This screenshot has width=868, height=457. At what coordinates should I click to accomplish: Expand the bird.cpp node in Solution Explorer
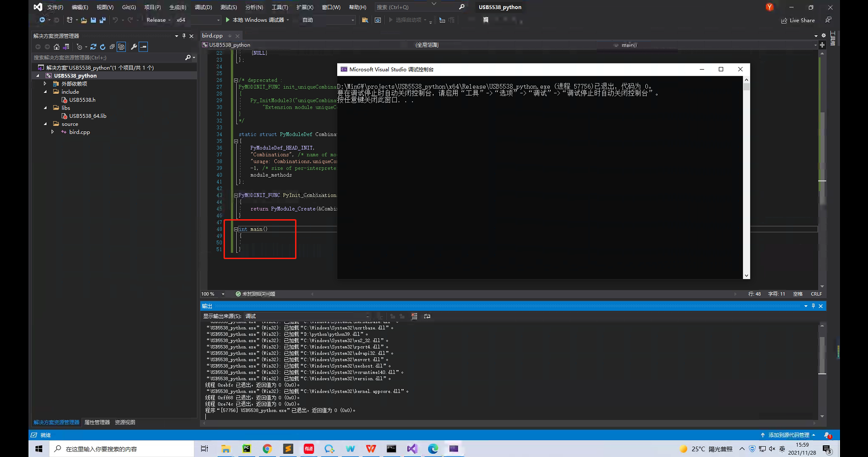53,132
